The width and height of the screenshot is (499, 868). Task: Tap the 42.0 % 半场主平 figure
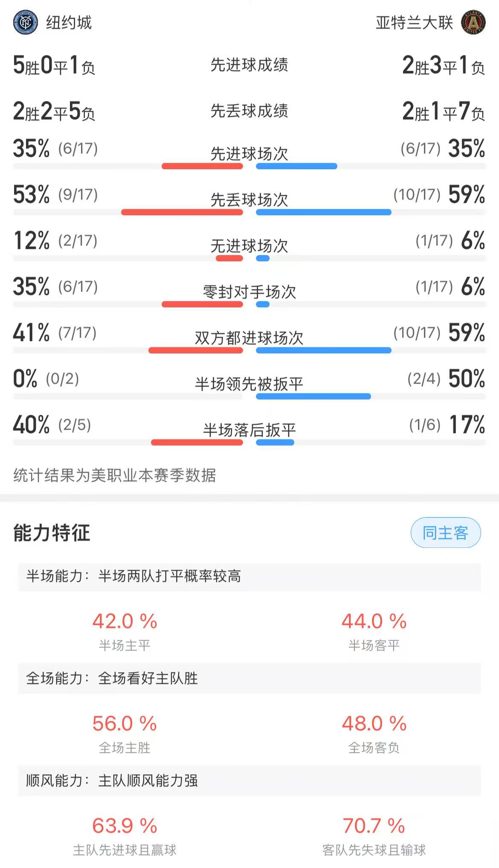125,621
